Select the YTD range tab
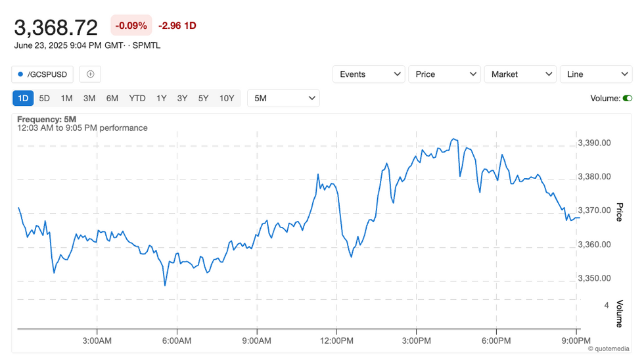 tap(137, 99)
